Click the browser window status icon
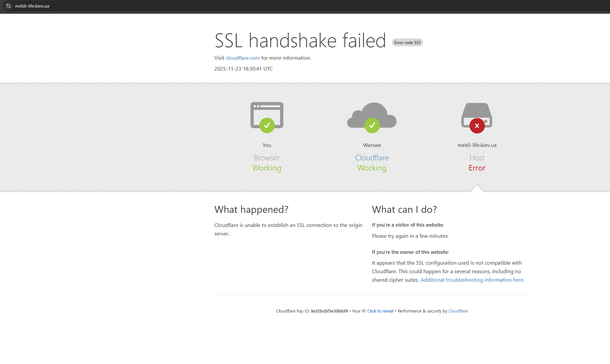The width and height of the screenshot is (610, 364). click(x=267, y=117)
